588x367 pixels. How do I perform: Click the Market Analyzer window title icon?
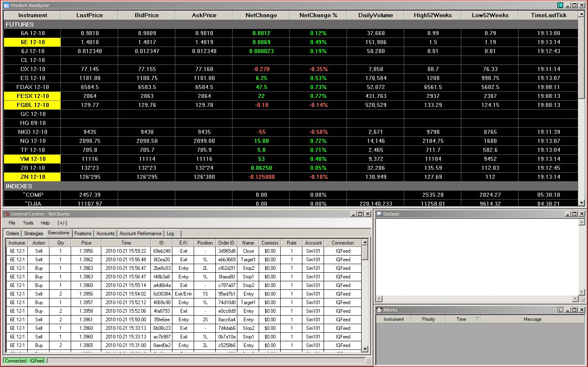tap(6, 5)
